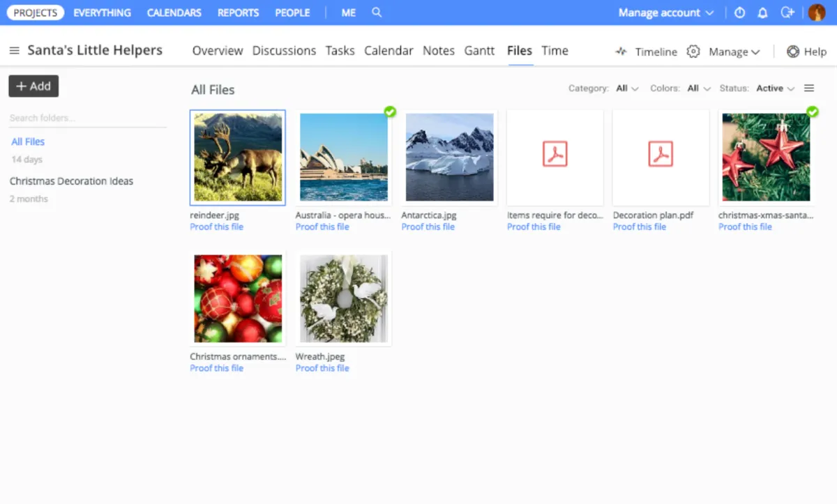The height and width of the screenshot is (504, 837).
Task: Click green approved checkmark on christmas-xmas-santa image
Action: [x=813, y=112]
